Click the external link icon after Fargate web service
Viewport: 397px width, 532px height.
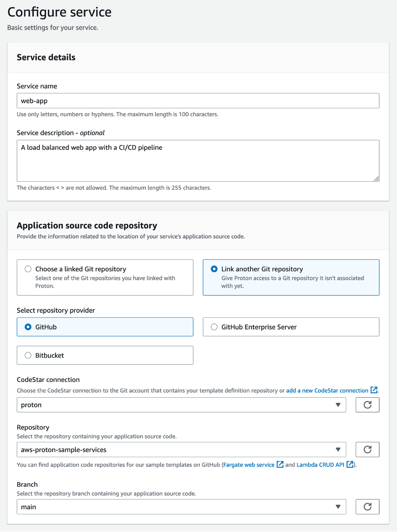(279, 464)
